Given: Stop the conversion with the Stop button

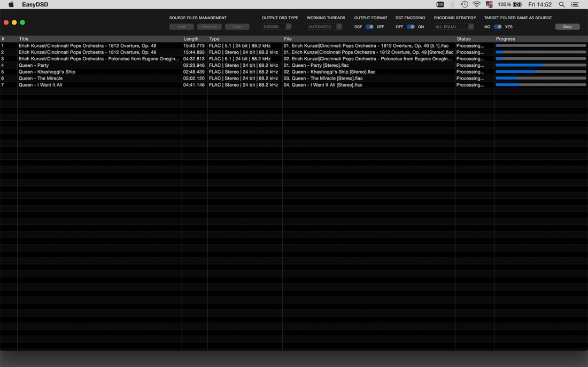Looking at the screenshot, I should coord(567,27).
